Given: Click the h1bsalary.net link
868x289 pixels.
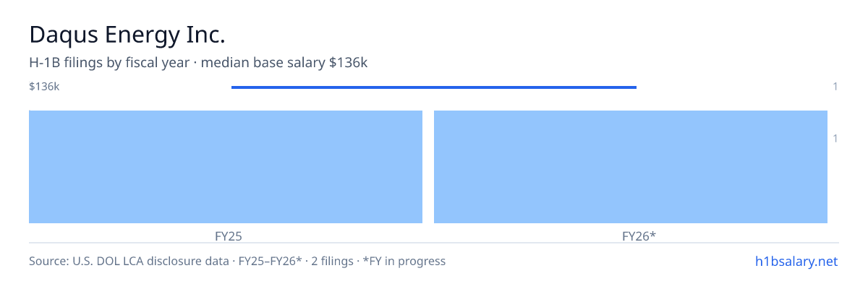Looking at the screenshot, I should click(796, 261).
